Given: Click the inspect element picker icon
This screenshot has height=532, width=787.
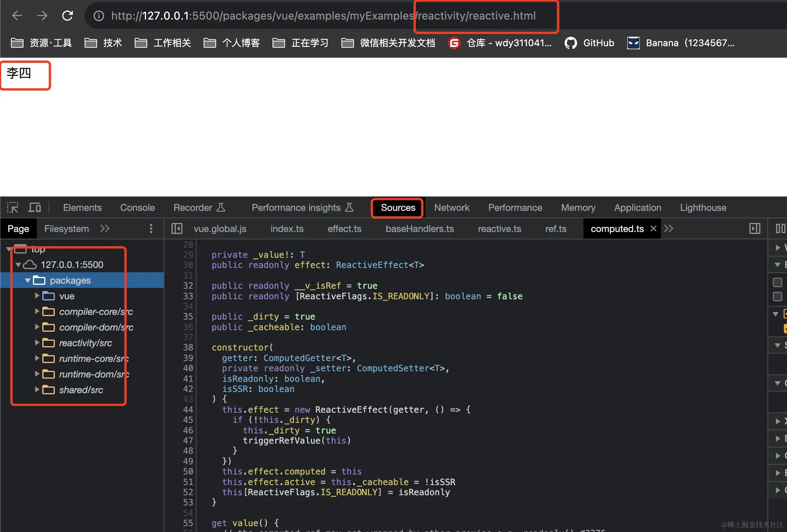Looking at the screenshot, I should 13,208.
